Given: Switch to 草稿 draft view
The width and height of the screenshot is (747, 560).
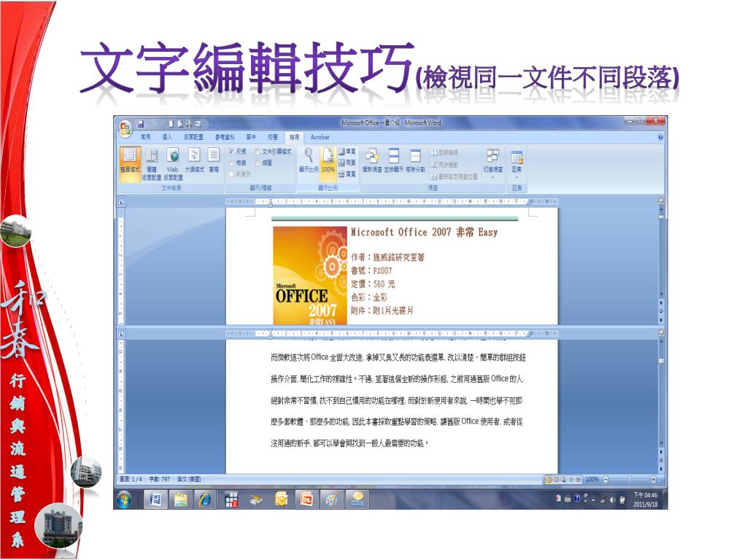Looking at the screenshot, I should (x=214, y=160).
